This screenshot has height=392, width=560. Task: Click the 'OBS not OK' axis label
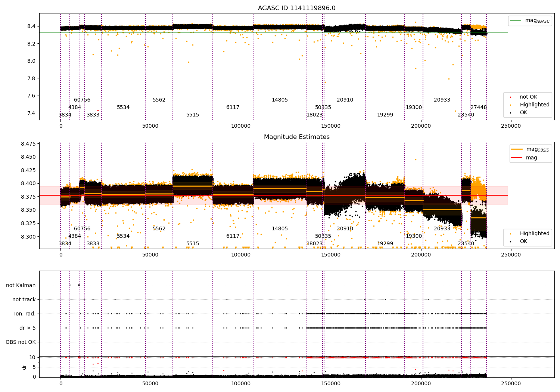tap(21, 342)
